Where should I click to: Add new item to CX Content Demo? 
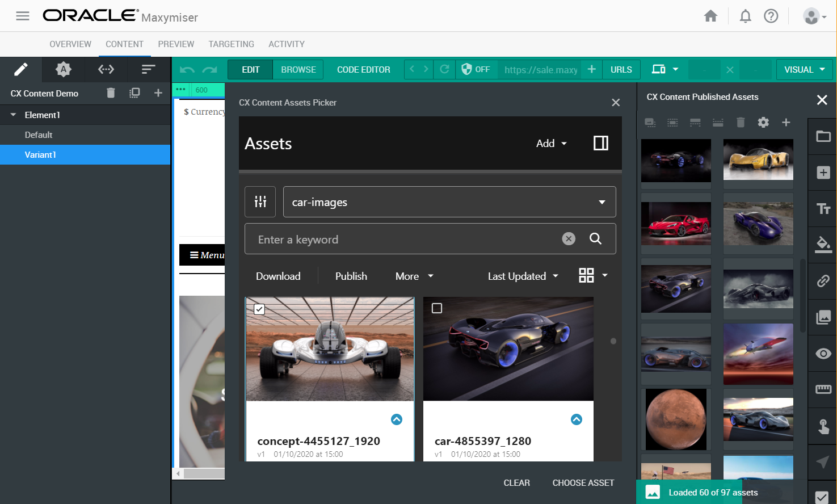158,93
